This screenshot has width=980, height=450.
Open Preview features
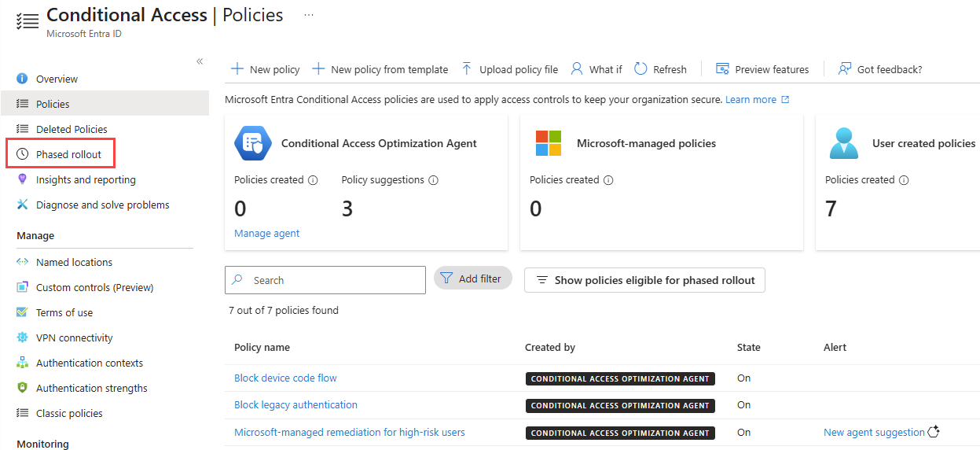762,69
